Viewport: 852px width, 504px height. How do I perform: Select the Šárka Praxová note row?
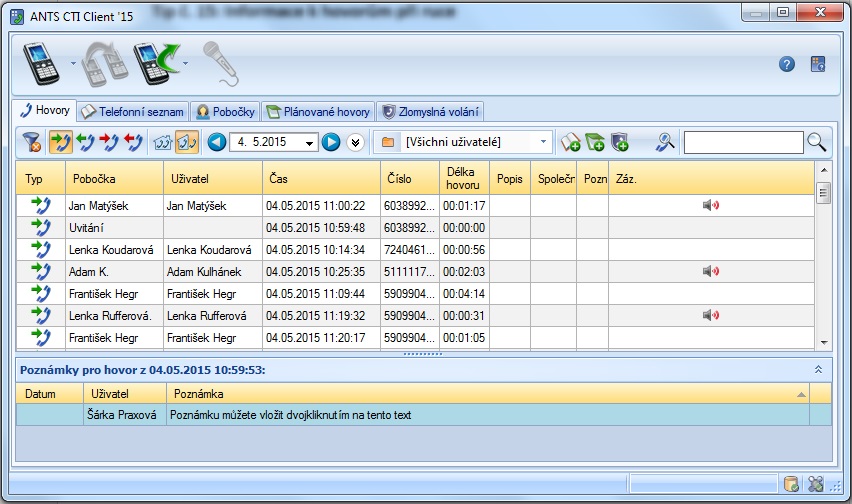pyautogui.click(x=424, y=415)
